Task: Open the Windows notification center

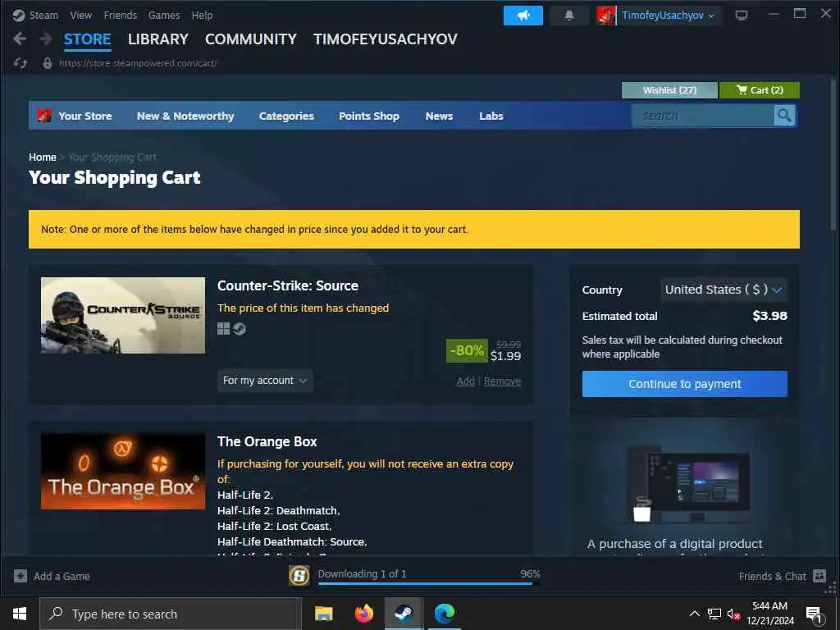Action: (x=815, y=614)
